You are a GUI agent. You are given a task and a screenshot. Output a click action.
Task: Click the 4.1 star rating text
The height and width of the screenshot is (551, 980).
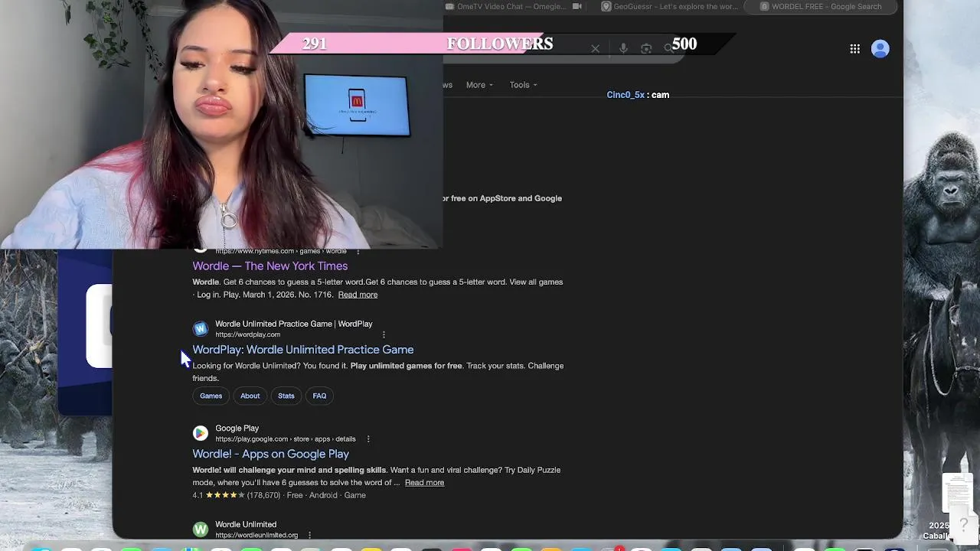click(x=198, y=495)
